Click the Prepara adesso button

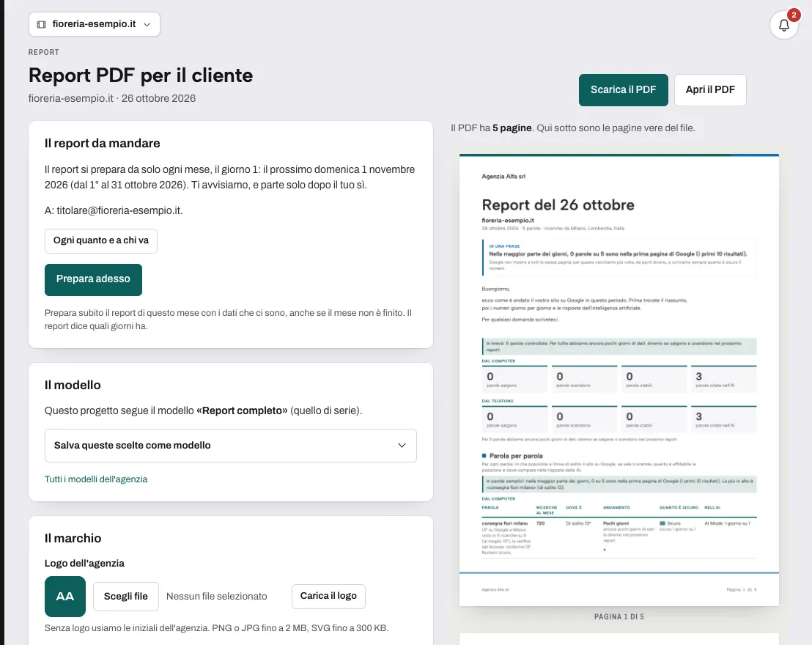pyautogui.click(x=93, y=279)
